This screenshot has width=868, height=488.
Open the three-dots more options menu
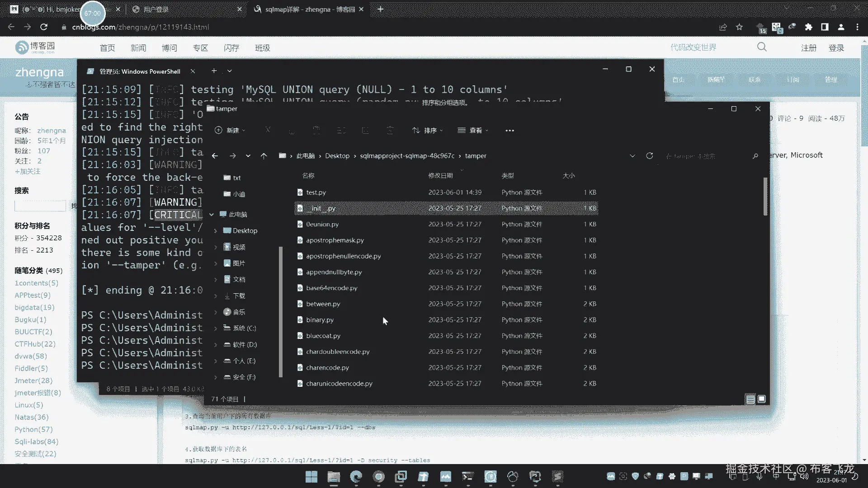click(509, 131)
